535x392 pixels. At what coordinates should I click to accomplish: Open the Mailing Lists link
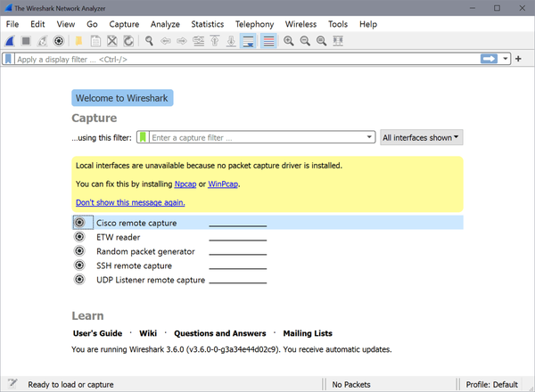click(308, 333)
